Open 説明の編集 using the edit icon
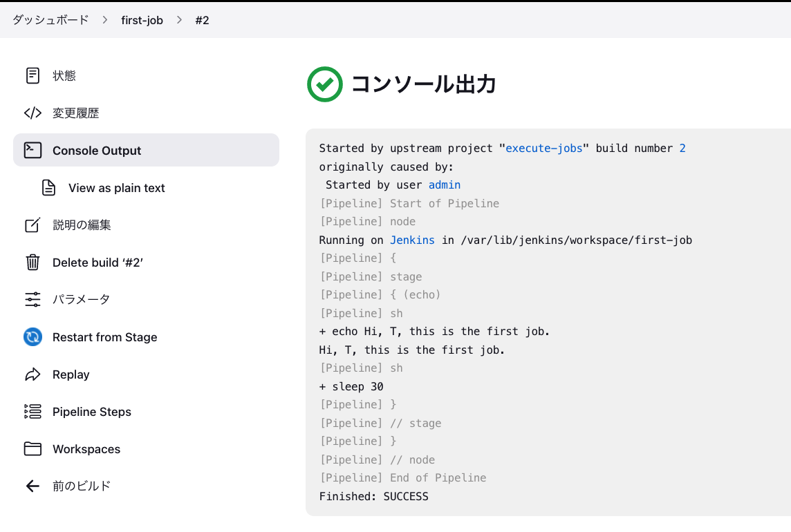 pos(32,225)
